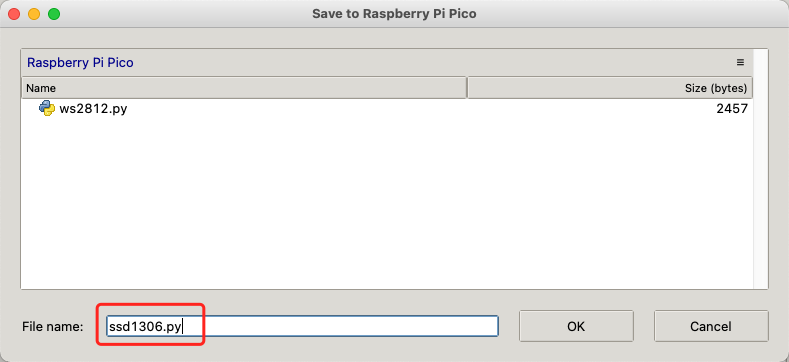789x362 pixels.
Task: Click the vertical scrollbar track beside the file list
Action: tap(760, 169)
